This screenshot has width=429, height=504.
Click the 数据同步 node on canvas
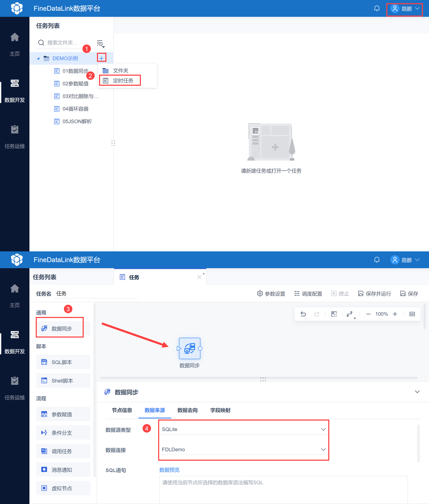tap(189, 348)
